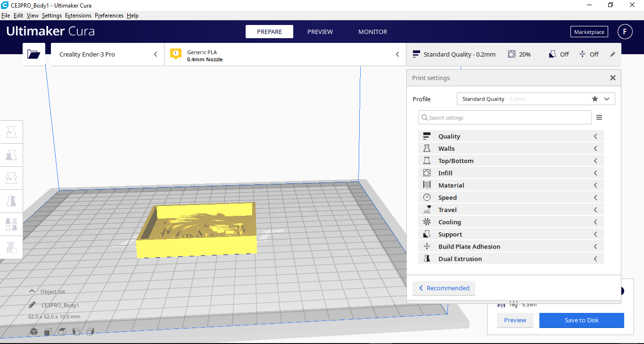Switch camera to Left side view icon

coord(76,332)
